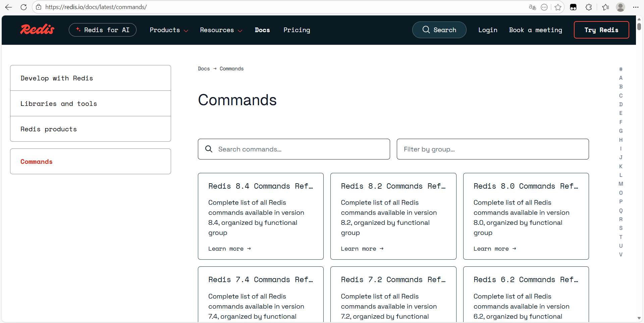Open browser settings and more menu
The image size is (644, 323).
coord(636,7)
